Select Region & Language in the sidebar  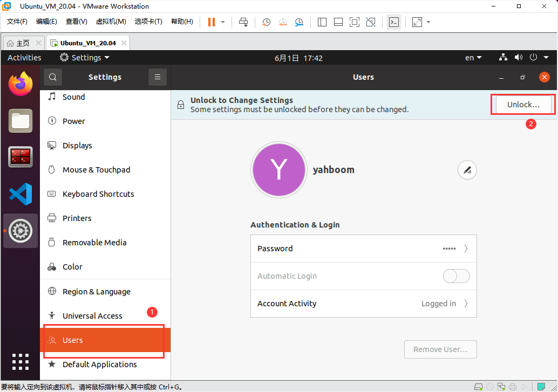click(105, 292)
